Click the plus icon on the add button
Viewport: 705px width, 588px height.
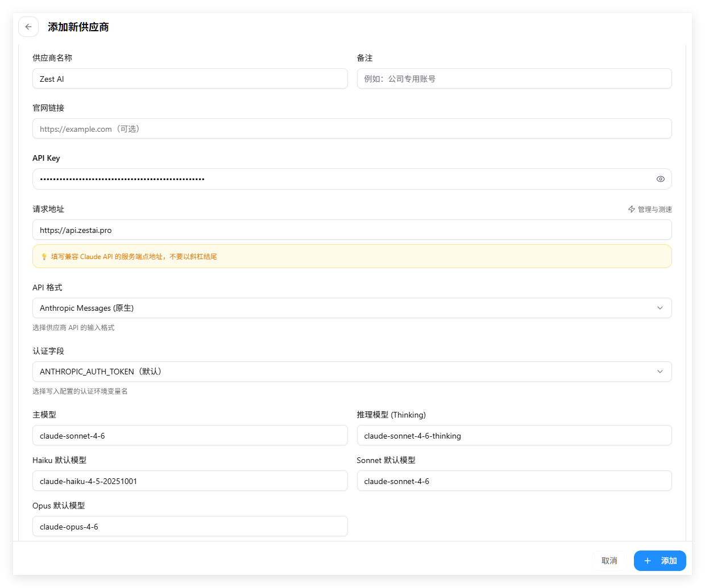[x=648, y=561]
